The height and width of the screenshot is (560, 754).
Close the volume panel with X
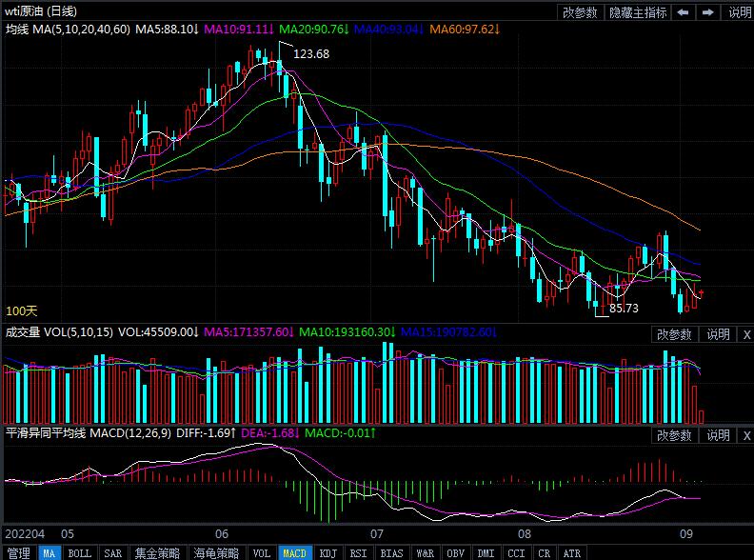(x=745, y=333)
